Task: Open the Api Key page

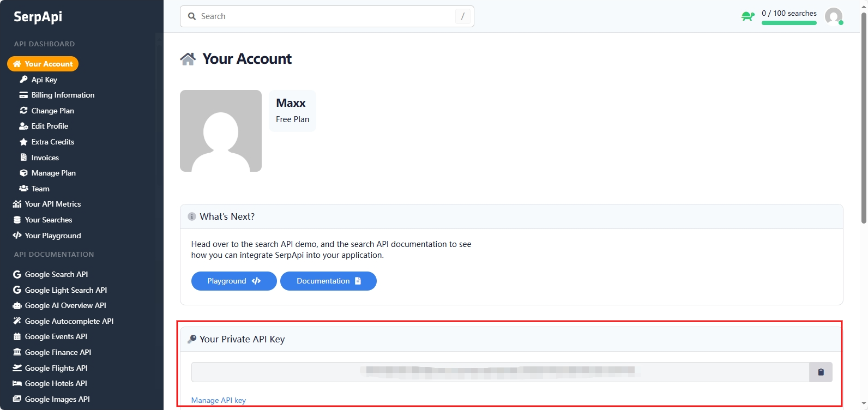Action: [44, 80]
